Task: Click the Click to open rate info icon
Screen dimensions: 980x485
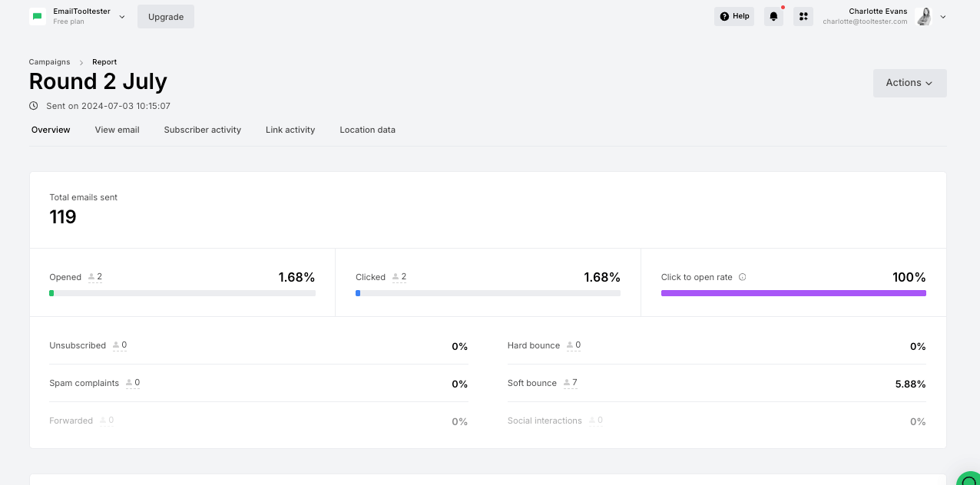Action: 742,277
